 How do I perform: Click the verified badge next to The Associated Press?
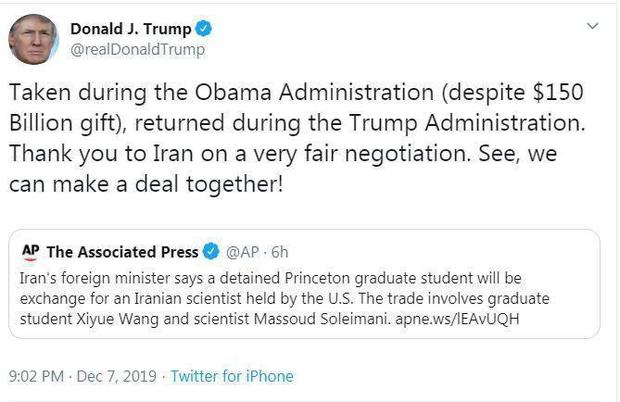pyautogui.click(x=212, y=252)
